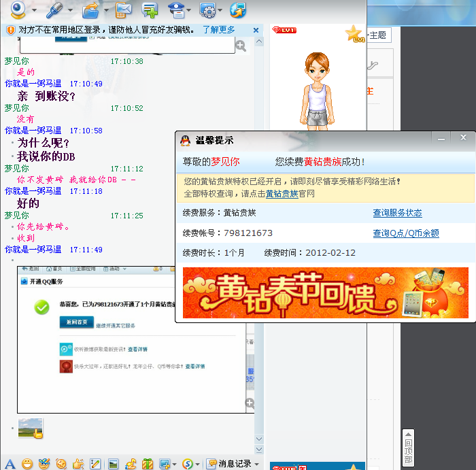
Task: Open the magic emoticon icon
Action: pyautogui.click(x=44, y=464)
